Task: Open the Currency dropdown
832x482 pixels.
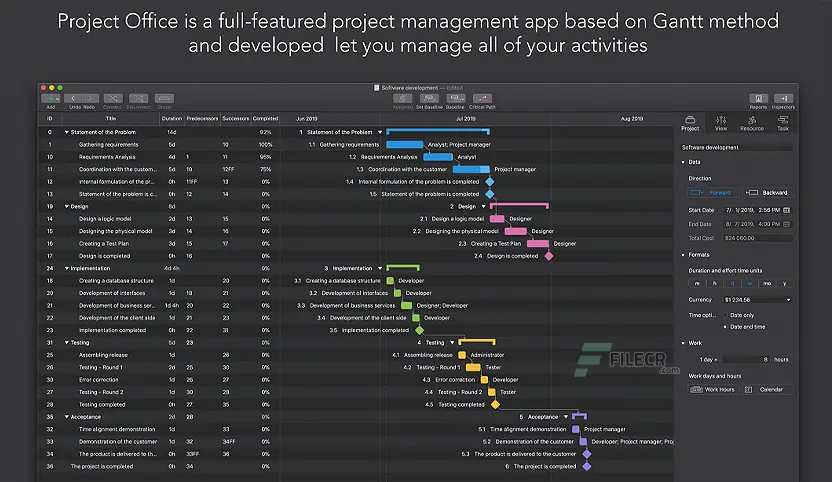Action: (756, 299)
